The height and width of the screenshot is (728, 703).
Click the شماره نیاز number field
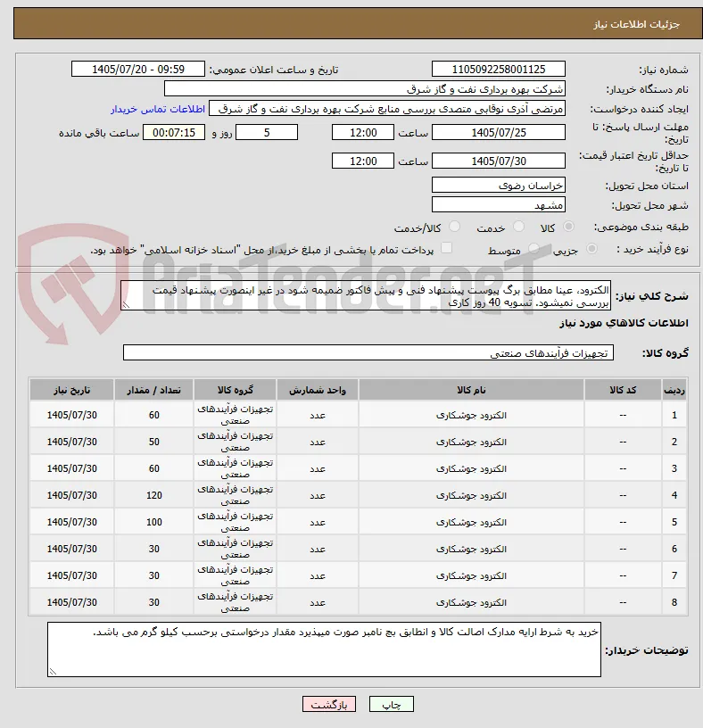point(499,70)
